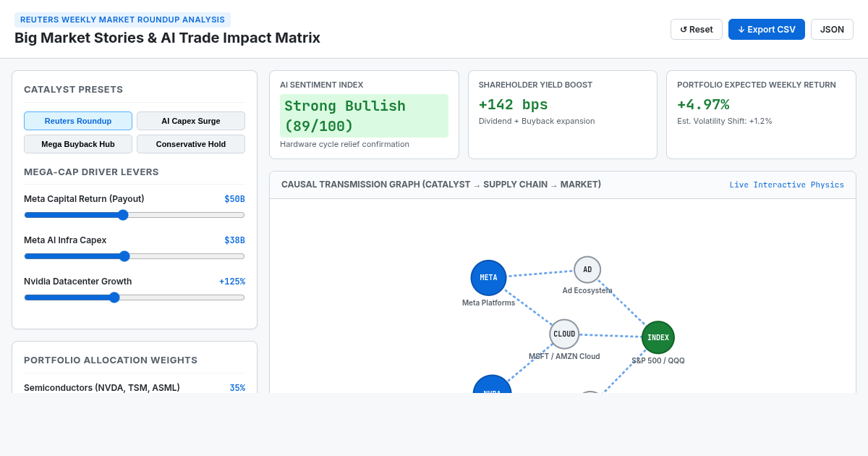Click the META node in graph
The height and width of the screenshot is (456, 868).
pos(488,278)
